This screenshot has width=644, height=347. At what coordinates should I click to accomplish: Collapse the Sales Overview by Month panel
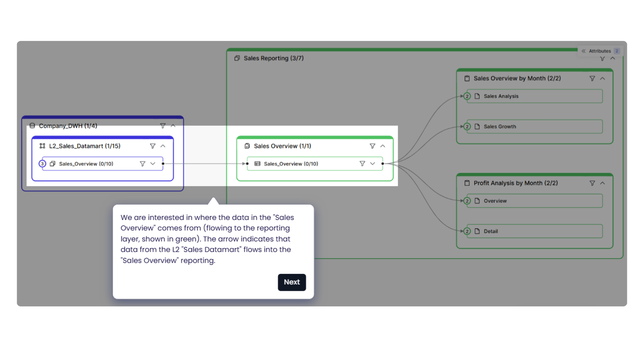pyautogui.click(x=603, y=78)
